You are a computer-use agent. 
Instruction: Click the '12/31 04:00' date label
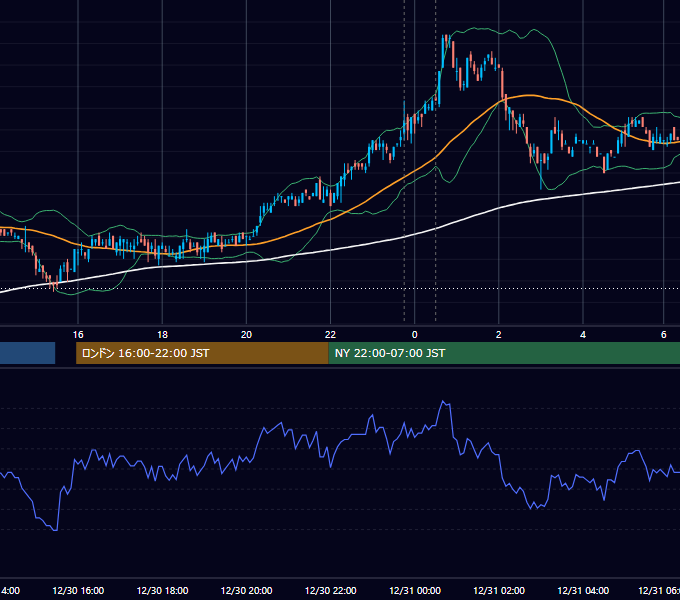click(583, 590)
